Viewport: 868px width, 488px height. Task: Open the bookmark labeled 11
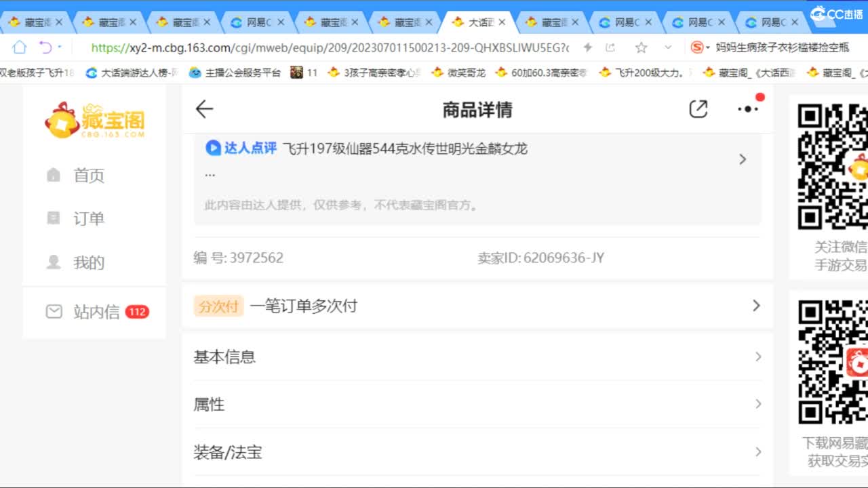(x=304, y=73)
